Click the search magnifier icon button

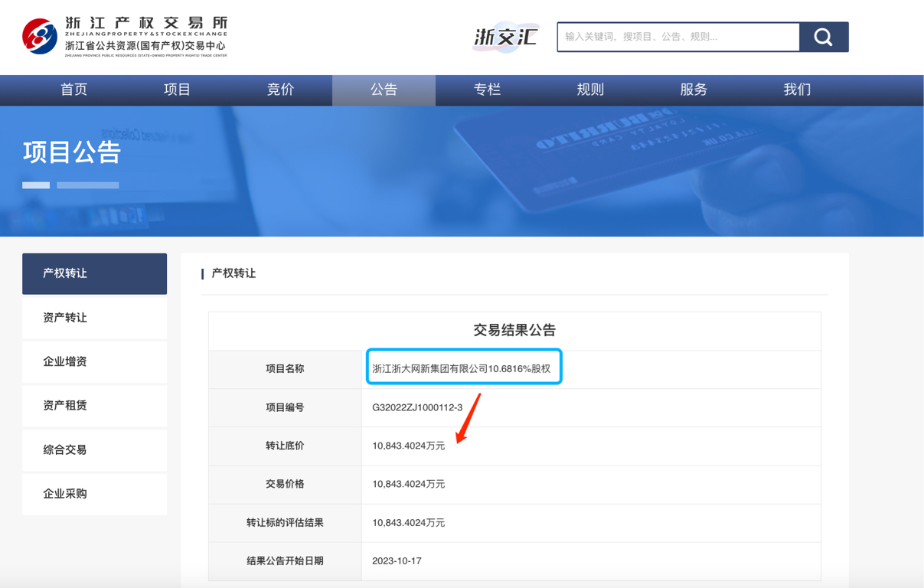point(824,37)
